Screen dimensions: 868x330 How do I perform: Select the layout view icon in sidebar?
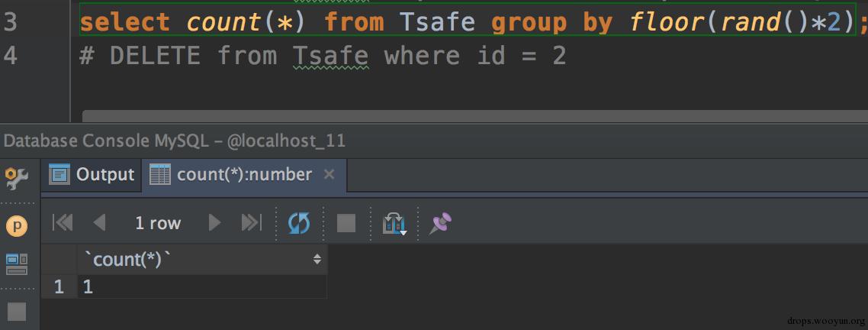(x=17, y=264)
